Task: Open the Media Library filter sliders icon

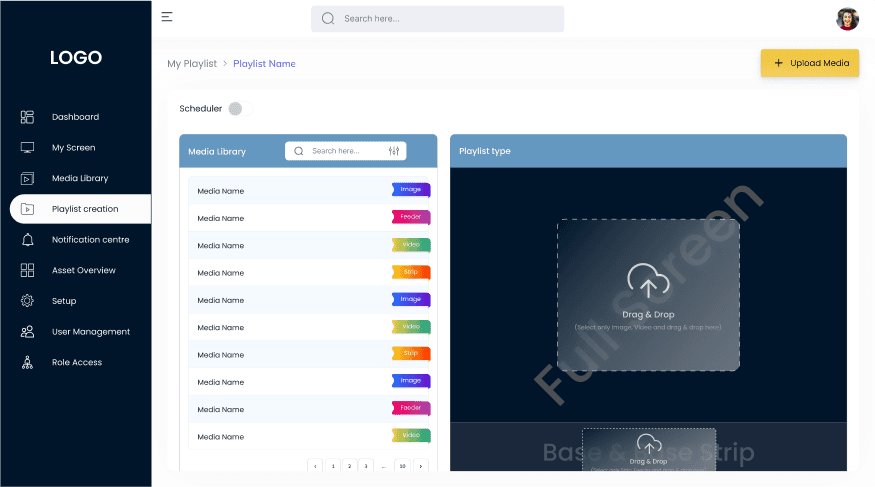Action: coord(394,151)
